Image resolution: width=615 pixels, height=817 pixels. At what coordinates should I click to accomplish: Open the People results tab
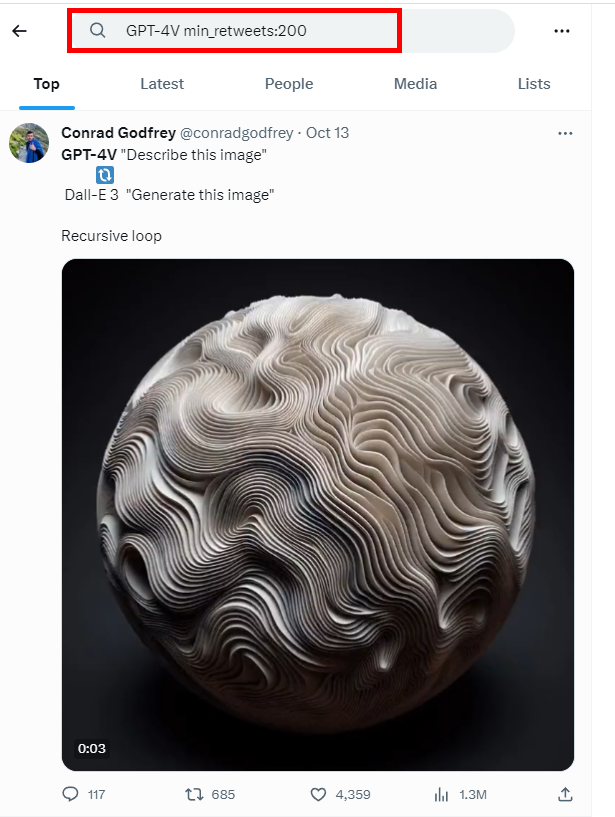(x=289, y=84)
